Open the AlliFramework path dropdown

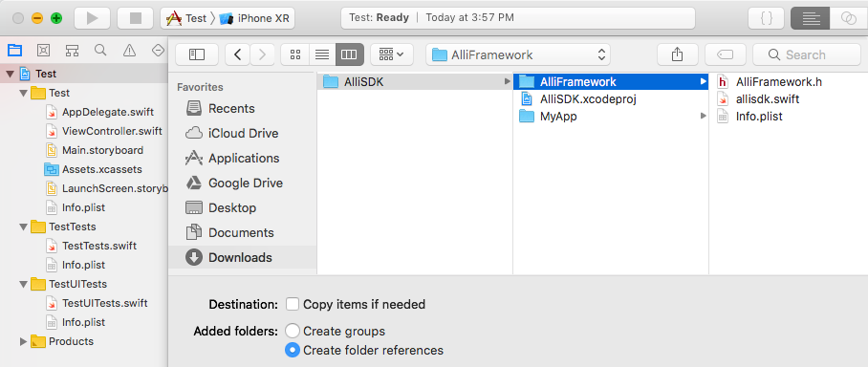coord(518,54)
